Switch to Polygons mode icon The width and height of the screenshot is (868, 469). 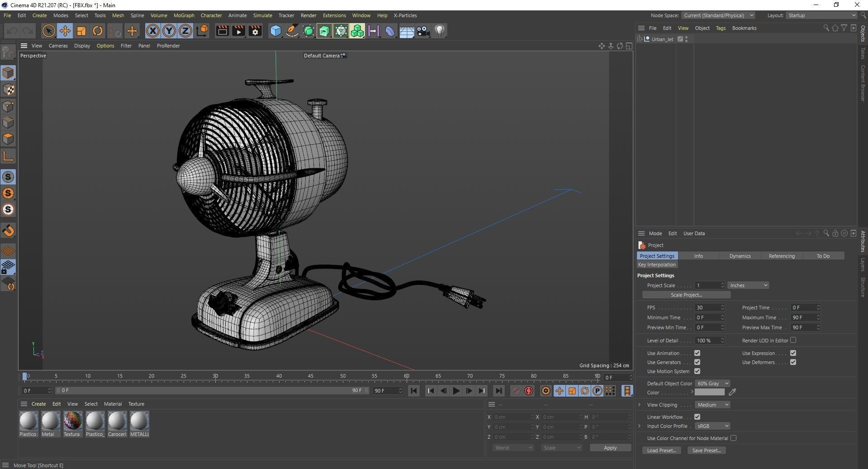coord(8,139)
